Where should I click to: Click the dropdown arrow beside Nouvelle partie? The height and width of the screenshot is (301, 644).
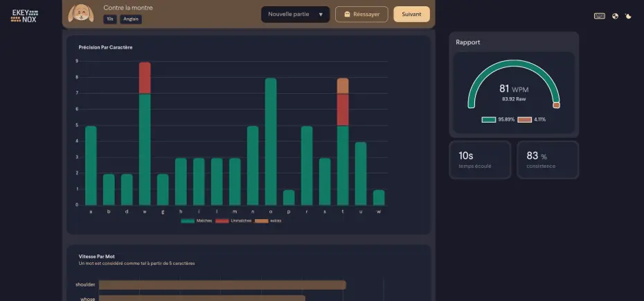(x=321, y=15)
